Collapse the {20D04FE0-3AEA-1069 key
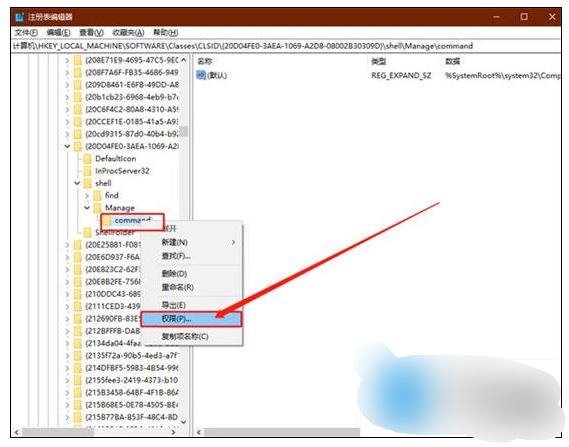 [x=67, y=146]
